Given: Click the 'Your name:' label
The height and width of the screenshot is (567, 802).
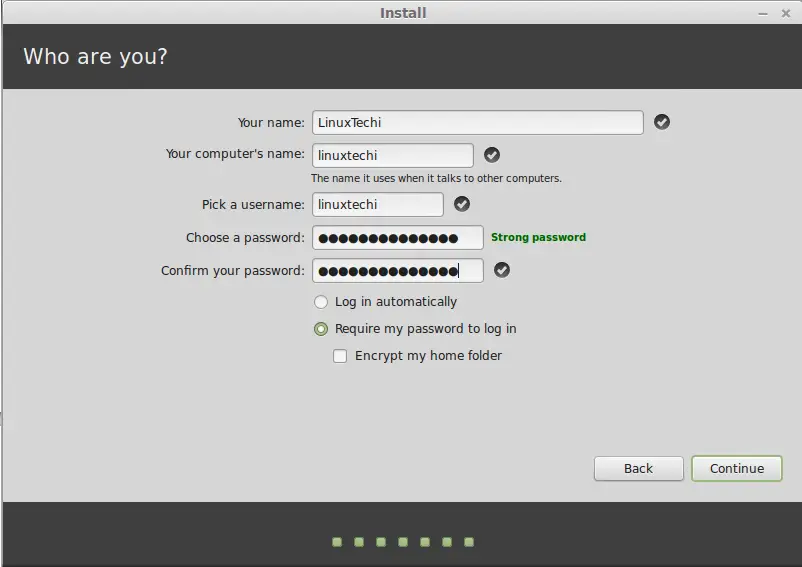Looking at the screenshot, I should [271, 123].
